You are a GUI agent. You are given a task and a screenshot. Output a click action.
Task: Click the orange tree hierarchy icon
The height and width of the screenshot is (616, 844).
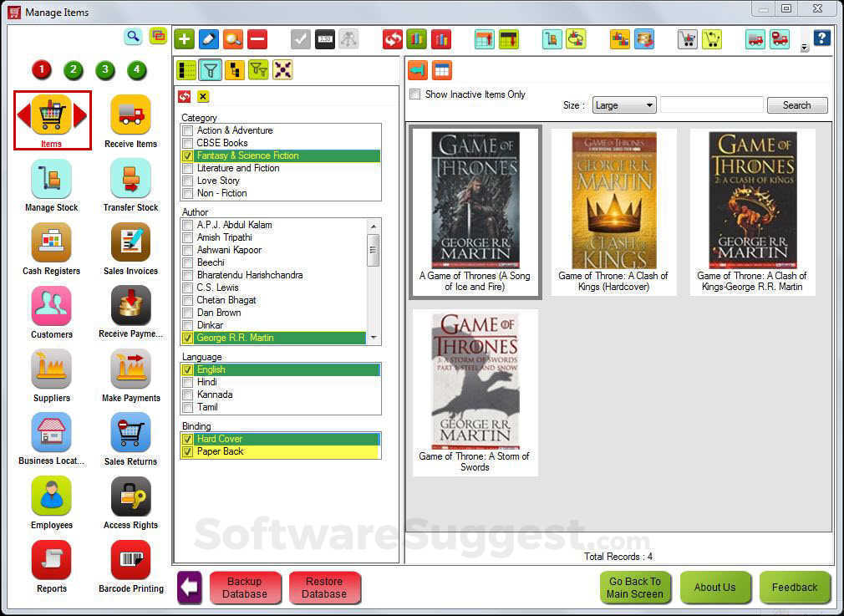point(234,70)
